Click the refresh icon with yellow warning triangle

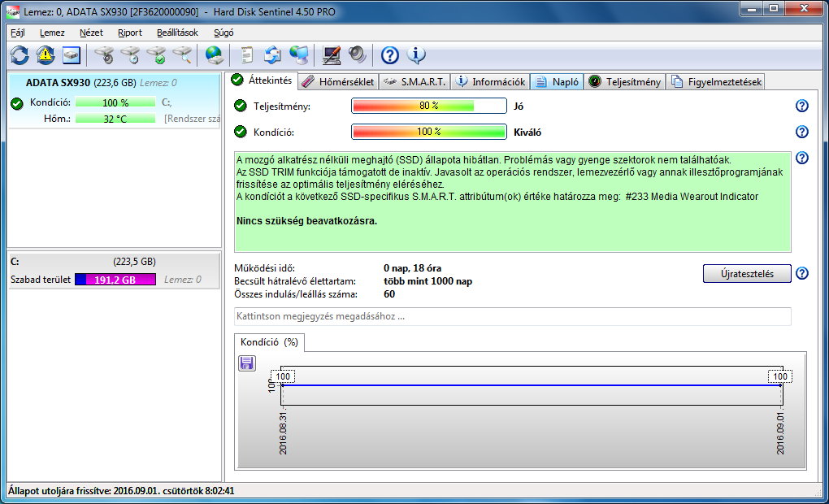(x=46, y=55)
